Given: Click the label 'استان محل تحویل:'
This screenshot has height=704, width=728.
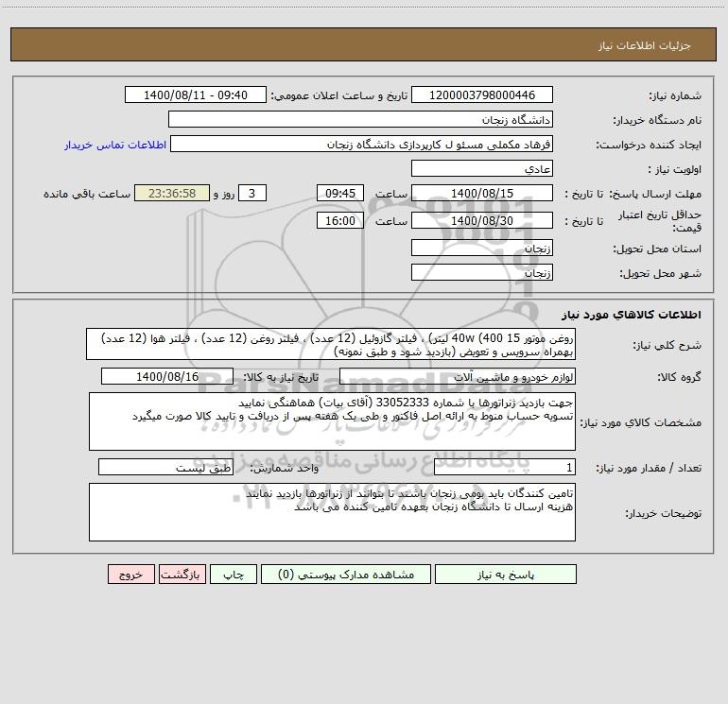Looking at the screenshot, I should [x=657, y=249].
